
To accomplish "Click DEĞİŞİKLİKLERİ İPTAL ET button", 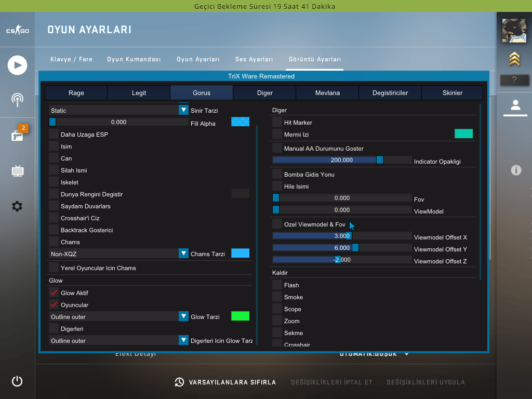I will coord(332,382).
